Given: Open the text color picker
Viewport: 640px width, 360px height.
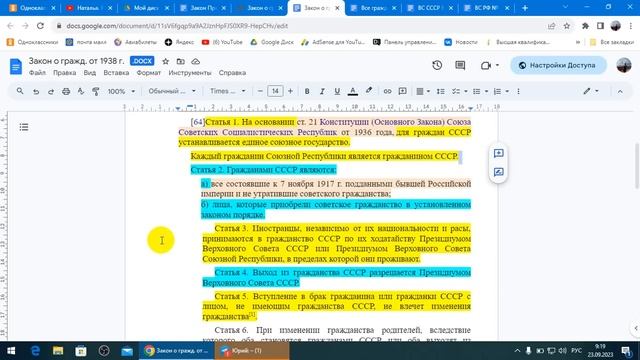Looking at the screenshot, I should 353,91.
